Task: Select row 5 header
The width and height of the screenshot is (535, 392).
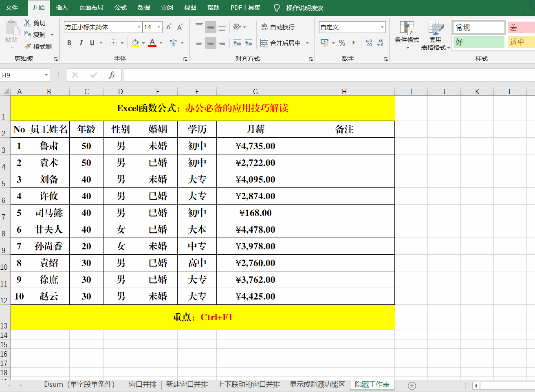Action: tap(5, 180)
